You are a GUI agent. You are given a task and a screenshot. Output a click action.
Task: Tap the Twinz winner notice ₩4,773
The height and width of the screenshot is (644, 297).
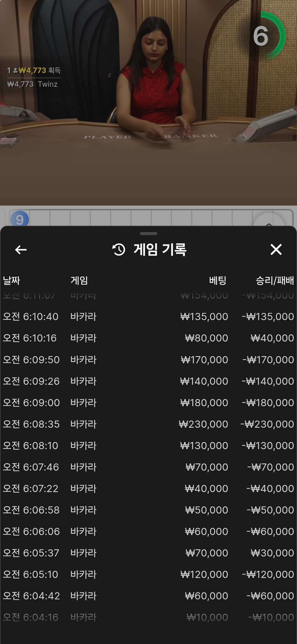(32, 84)
